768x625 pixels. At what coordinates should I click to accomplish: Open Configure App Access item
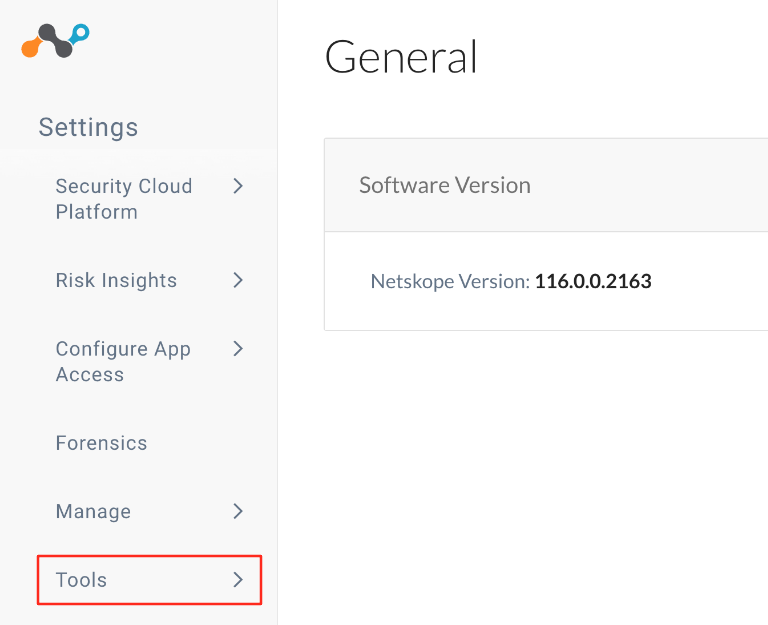tap(123, 361)
